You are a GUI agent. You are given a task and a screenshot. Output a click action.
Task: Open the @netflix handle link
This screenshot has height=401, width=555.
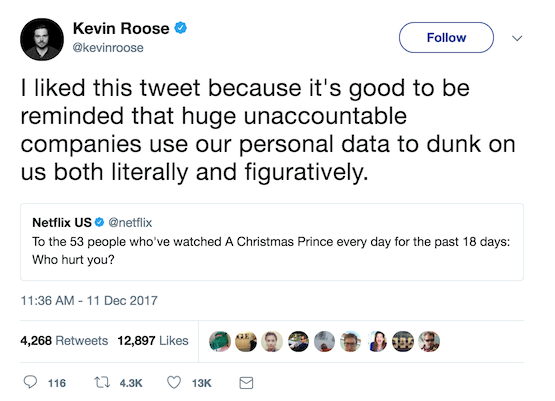(x=130, y=223)
